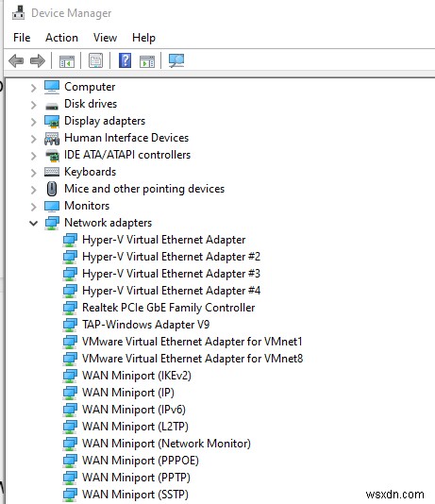
Task: Click Show/Hide Console Tree toolbar icon
Action: 67,60
